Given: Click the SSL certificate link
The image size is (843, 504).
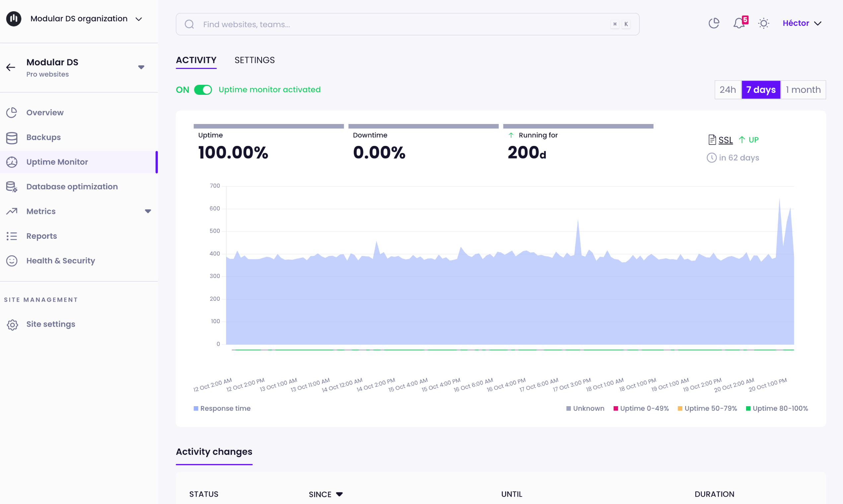Looking at the screenshot, I should (x=725, y=140).
